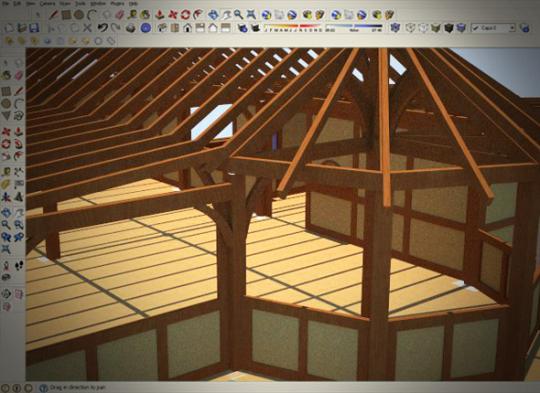Click the Open file folder icon
Viewport: 540px width, 393px height.
tap(22, 28)
